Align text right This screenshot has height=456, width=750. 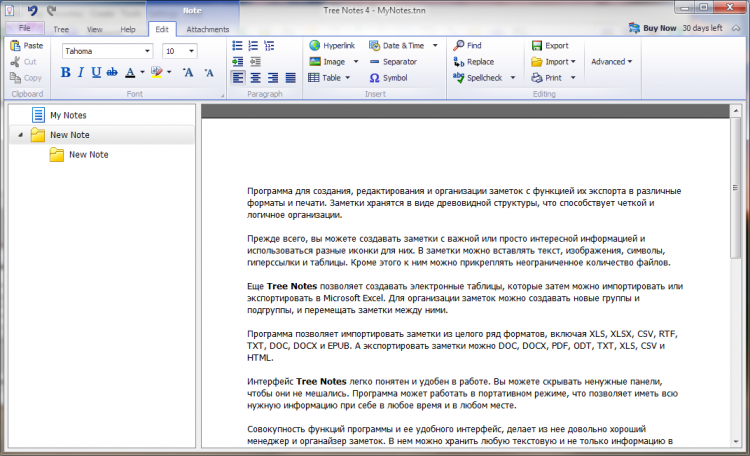273,78
